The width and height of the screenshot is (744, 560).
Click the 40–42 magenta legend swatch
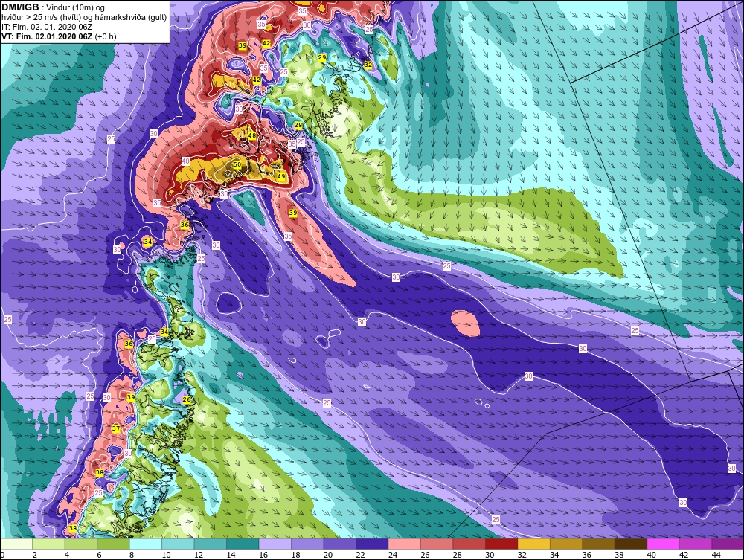[664, 544]
